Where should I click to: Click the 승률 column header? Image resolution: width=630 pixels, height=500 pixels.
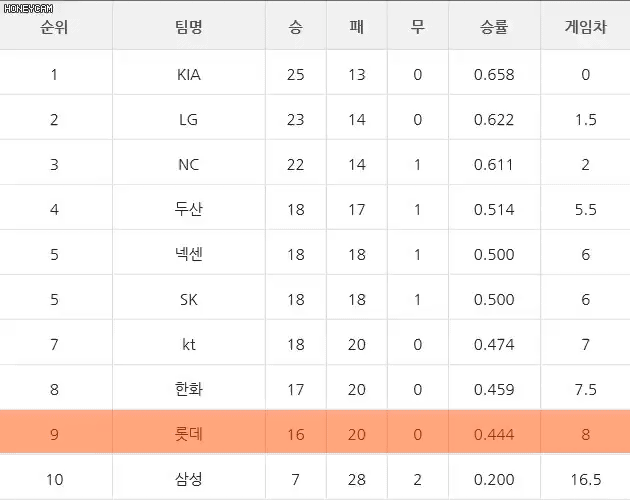pos(494,27)
